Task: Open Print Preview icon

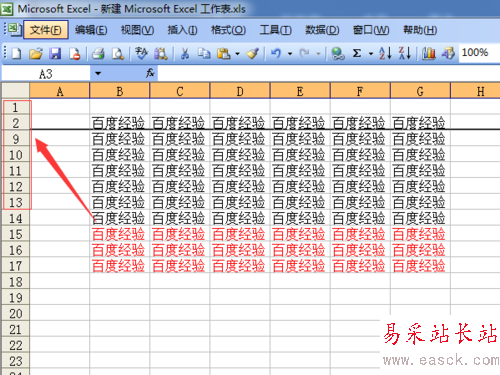Action: [118, 53]
